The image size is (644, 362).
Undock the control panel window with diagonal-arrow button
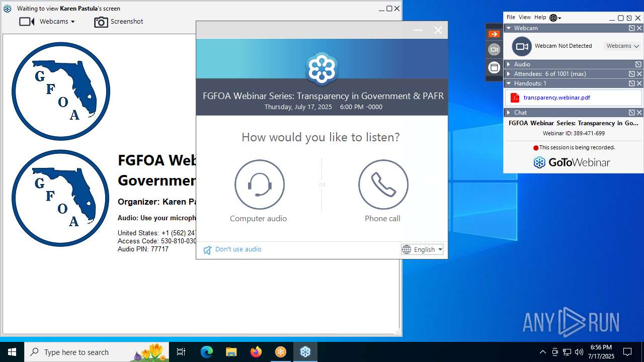coord(629,18)
